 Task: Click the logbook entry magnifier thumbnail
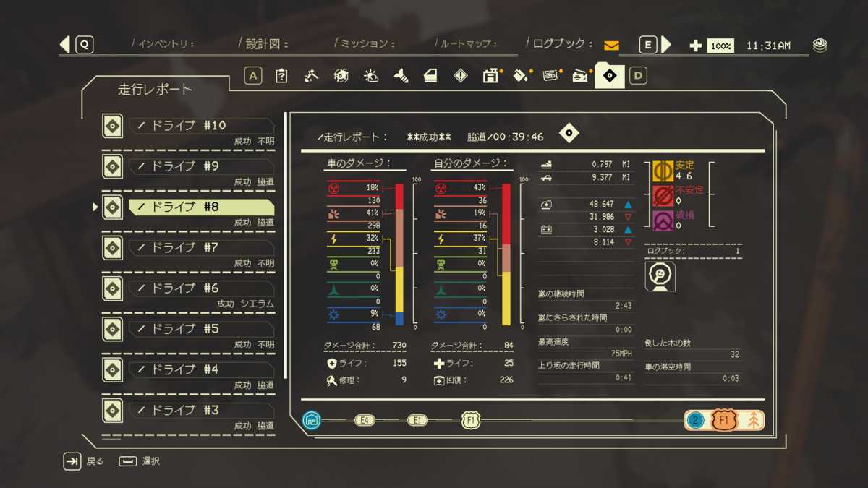660,276
